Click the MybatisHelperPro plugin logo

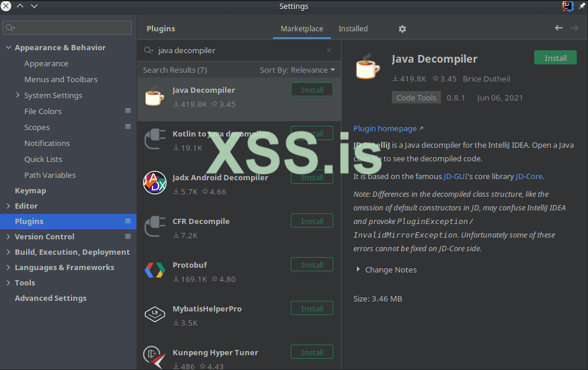pos(154,314)
